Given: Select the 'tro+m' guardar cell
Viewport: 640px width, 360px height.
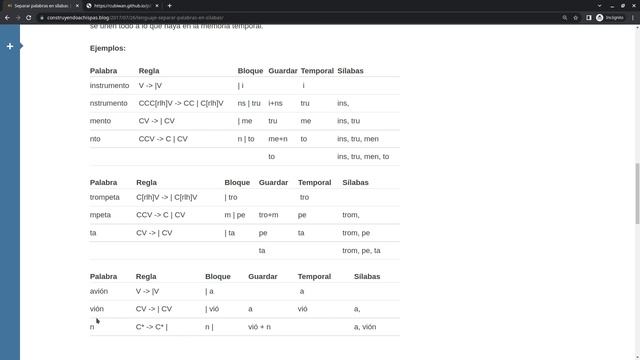Looking at the screenshot, I should (269, 215).
